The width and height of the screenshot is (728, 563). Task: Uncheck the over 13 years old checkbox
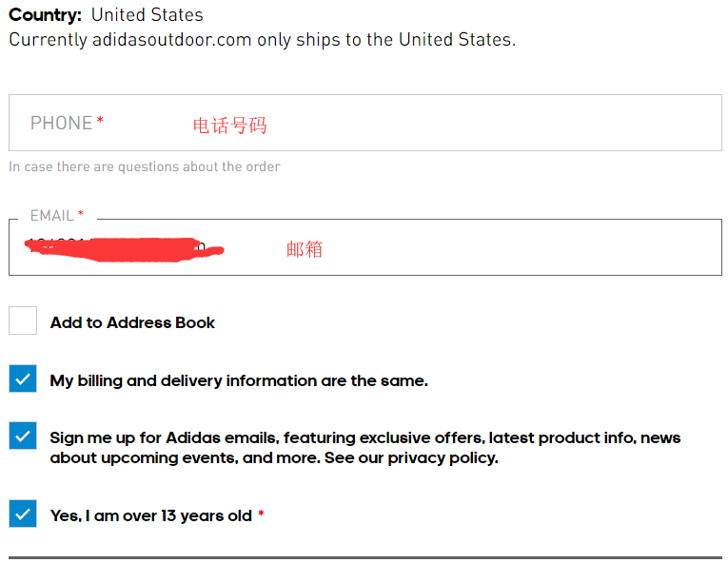[23, 514]
